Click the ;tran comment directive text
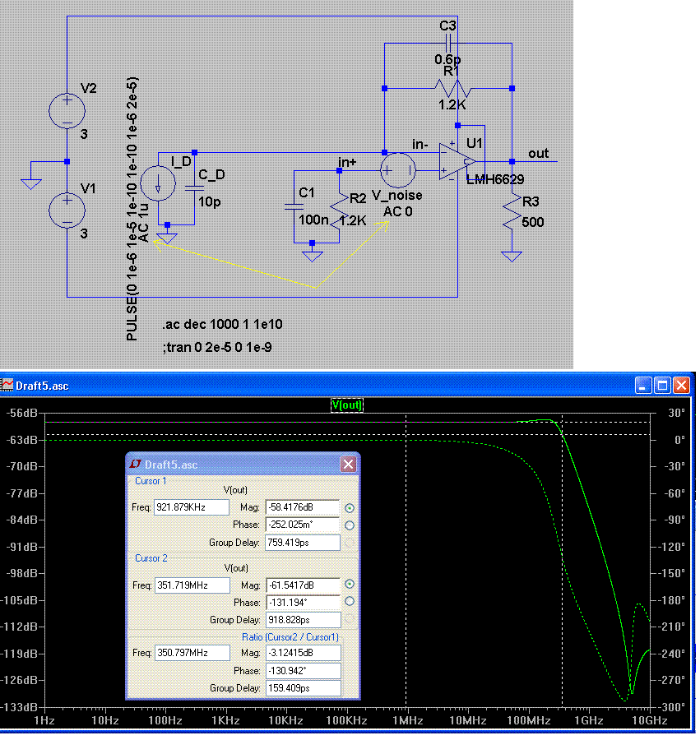Screen dimensions: 700x740 [218, 347]
